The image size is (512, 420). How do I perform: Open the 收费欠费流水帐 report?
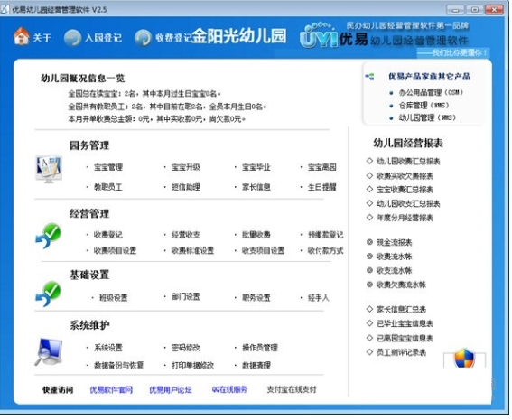(x=401, y=285)
